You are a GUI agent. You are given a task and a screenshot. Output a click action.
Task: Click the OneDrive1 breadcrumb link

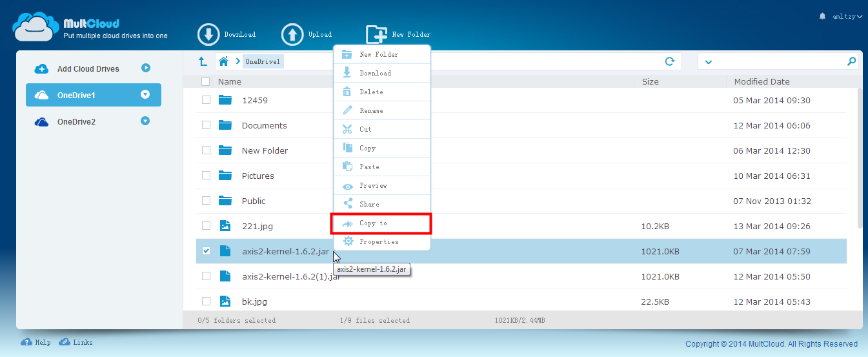(262, 61)
